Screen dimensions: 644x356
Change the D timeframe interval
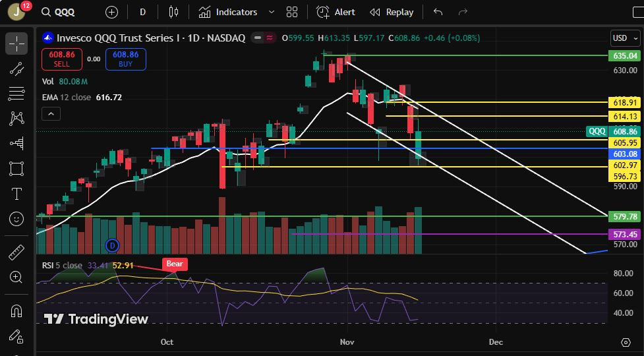142,13
